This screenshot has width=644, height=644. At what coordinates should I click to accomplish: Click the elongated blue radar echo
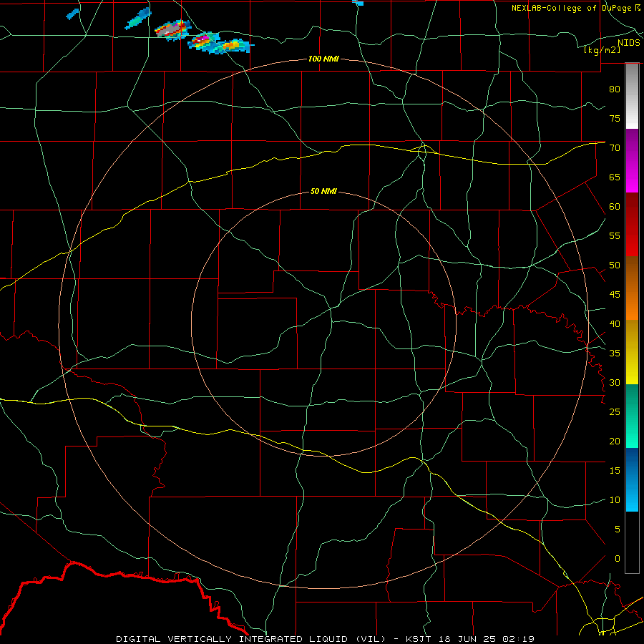coord(138,19)
